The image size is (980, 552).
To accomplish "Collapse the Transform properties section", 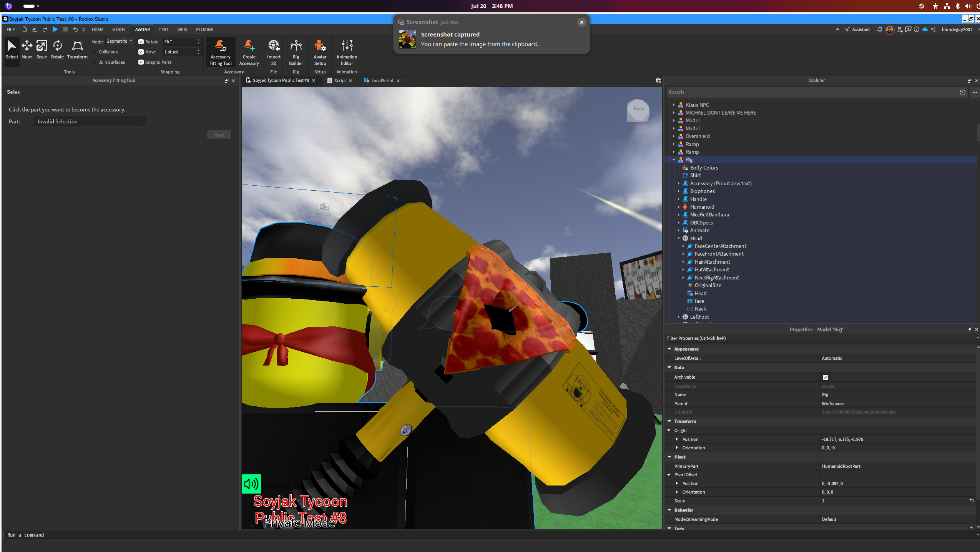I will [x=669, y=421].
